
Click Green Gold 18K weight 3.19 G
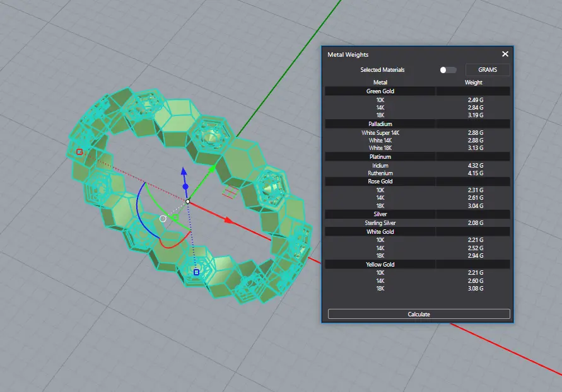(475, 115)
